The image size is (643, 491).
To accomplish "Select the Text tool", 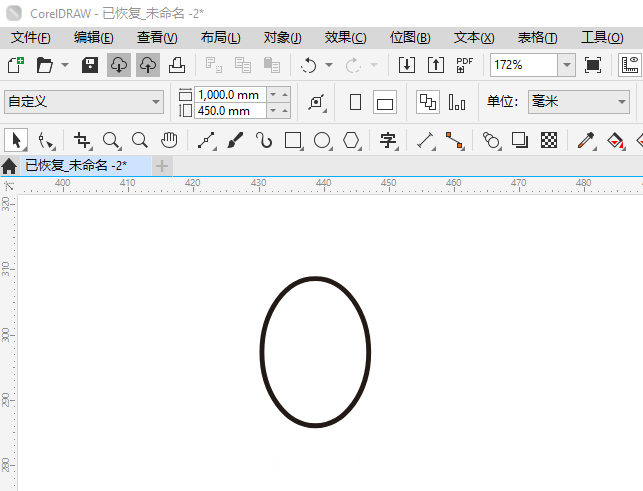I will point(388,140).
